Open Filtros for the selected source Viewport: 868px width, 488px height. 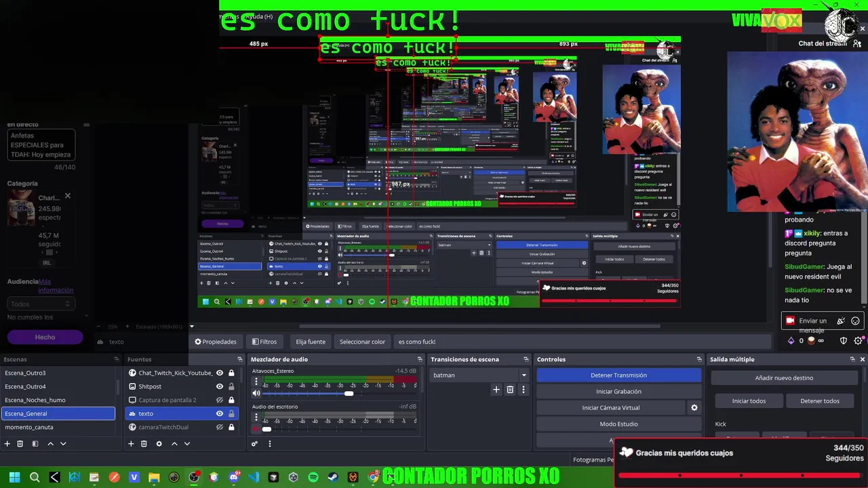coord(264,342)
